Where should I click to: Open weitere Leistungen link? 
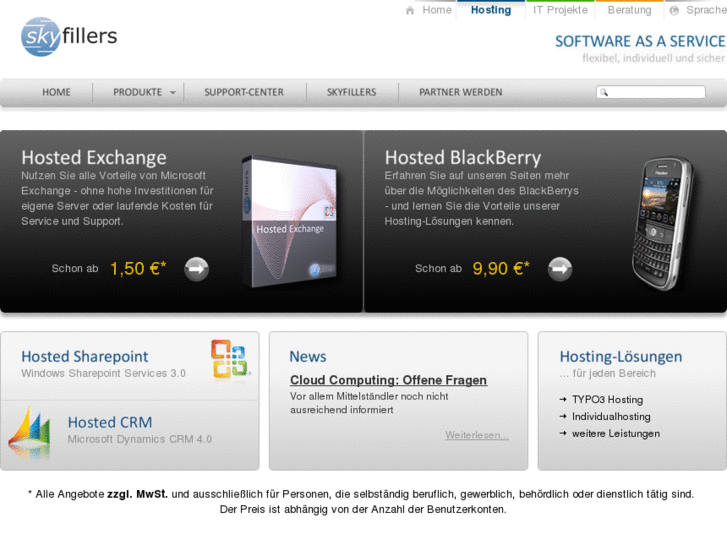616,433
